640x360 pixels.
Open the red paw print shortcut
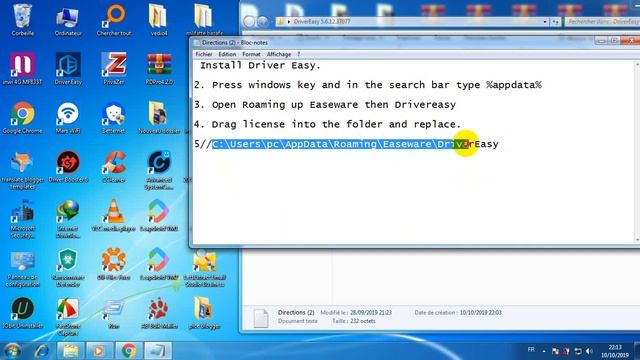(x=159, y=313)
